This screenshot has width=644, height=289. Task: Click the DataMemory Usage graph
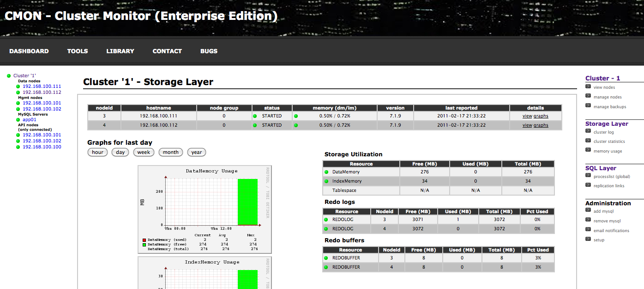pos(205,209)
